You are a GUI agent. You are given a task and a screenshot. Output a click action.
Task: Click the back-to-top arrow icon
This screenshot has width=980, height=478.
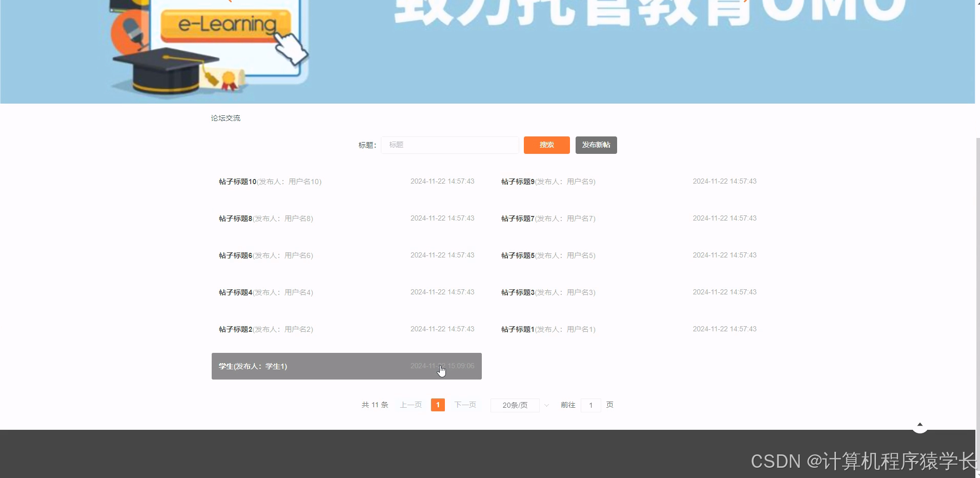pyautogui.click(x=920, y=425)
